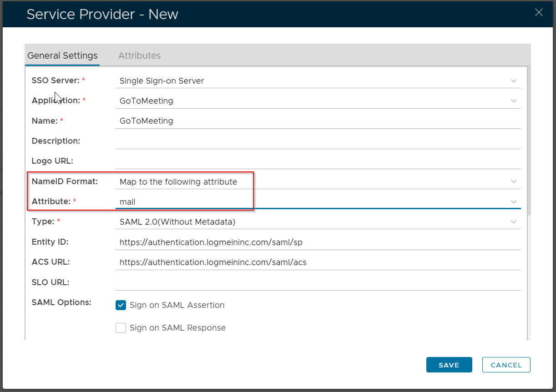The width and height of the screenshot is (556, 392).
Task: Uncheck Sign on SAML Assertion checkbox
Action: pyautogui.click(x=121, y=305)
